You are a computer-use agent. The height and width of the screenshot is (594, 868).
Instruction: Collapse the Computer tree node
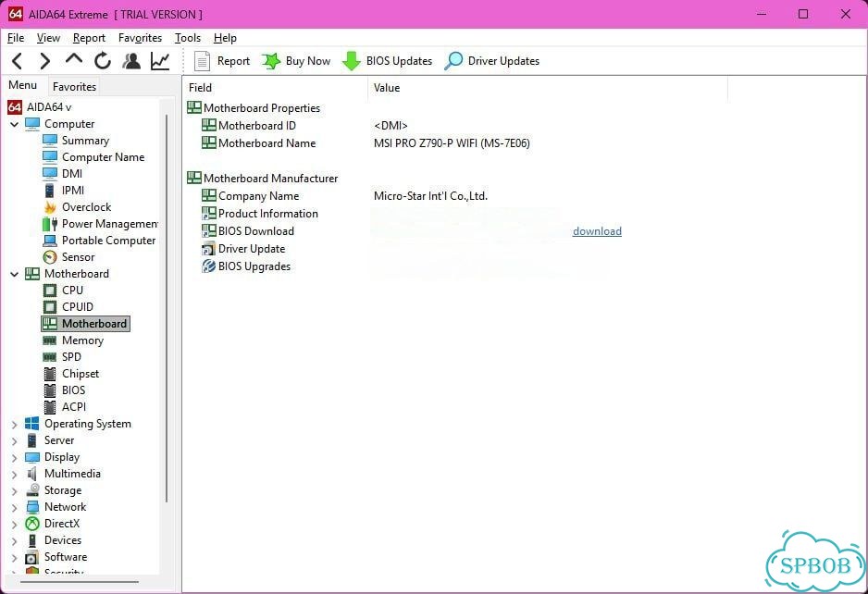coord(15,124)
